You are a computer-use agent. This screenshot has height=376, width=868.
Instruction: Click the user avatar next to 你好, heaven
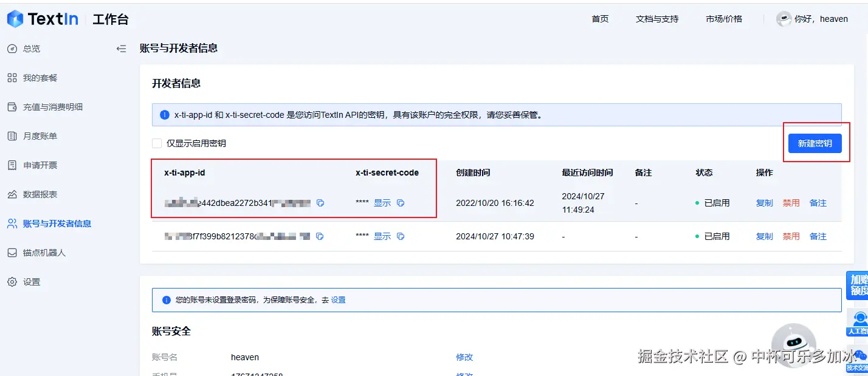784,19
